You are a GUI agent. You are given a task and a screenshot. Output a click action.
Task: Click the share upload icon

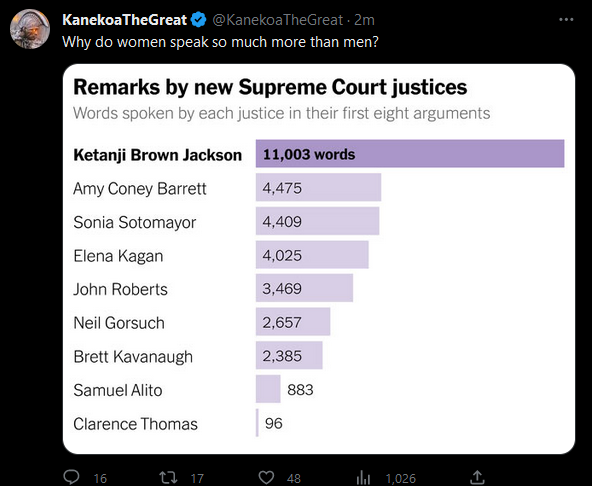point(477,477)
